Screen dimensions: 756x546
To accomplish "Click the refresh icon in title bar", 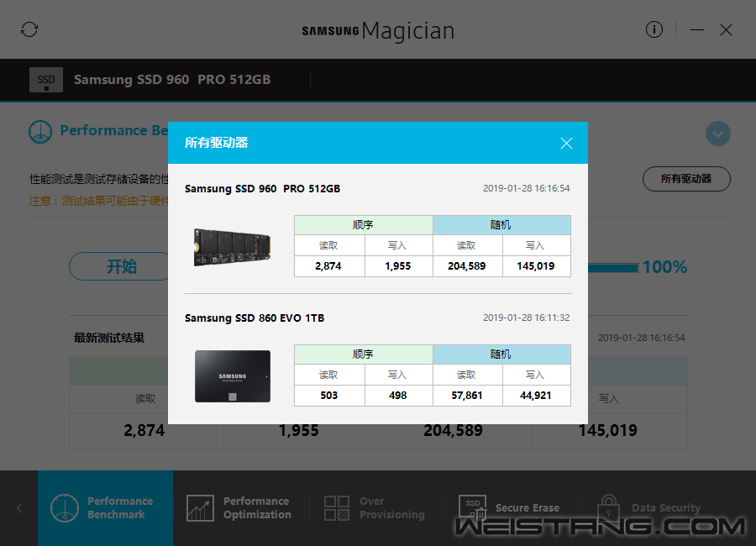I will 29,30.
